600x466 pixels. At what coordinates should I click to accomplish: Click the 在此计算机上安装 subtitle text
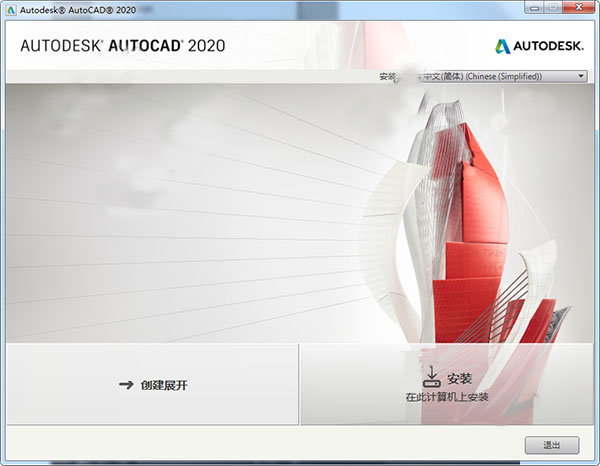[x=447, y=397]
